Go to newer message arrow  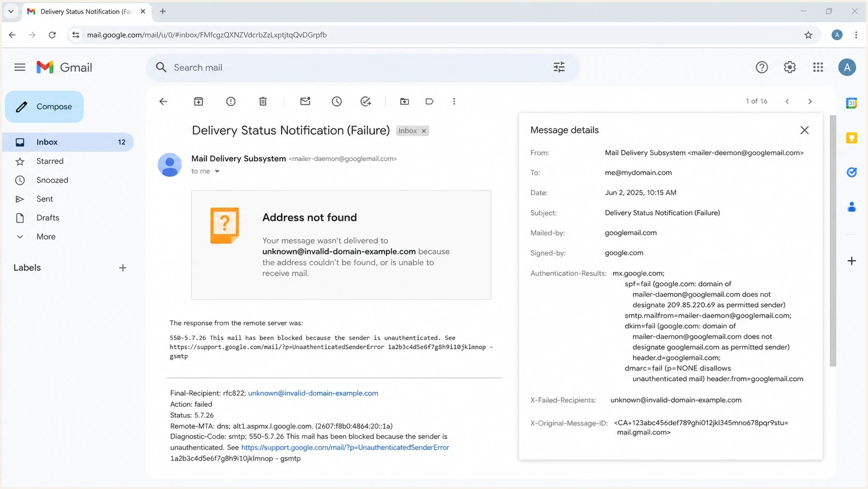pyautogui.click(x=787, y=101)
